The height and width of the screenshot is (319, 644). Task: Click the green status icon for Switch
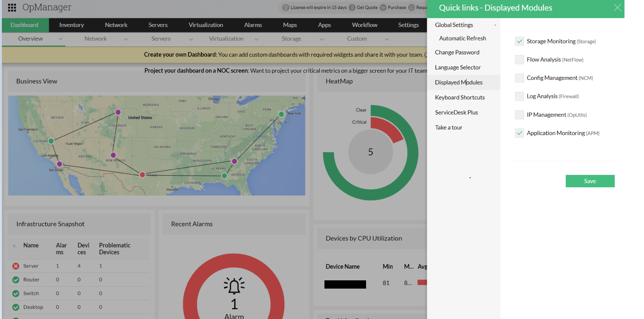click(16, 293)
